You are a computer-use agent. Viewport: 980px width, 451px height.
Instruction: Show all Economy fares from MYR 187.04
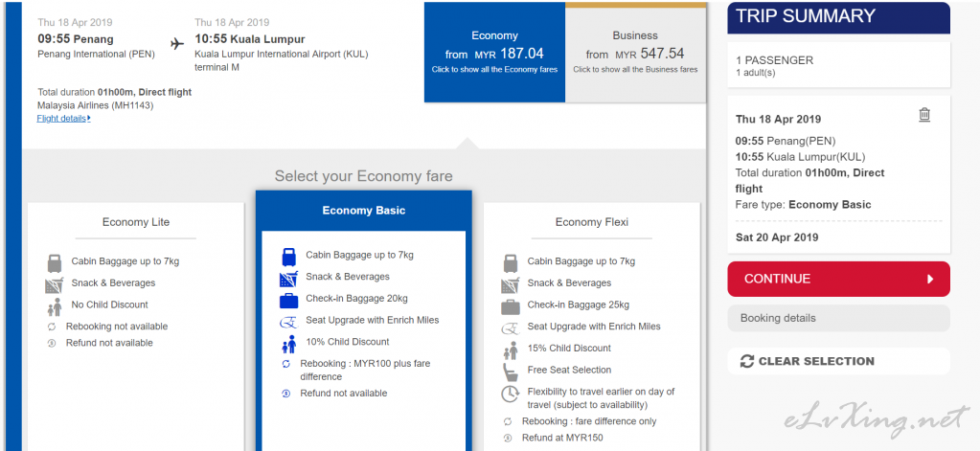tap(494, 53)
